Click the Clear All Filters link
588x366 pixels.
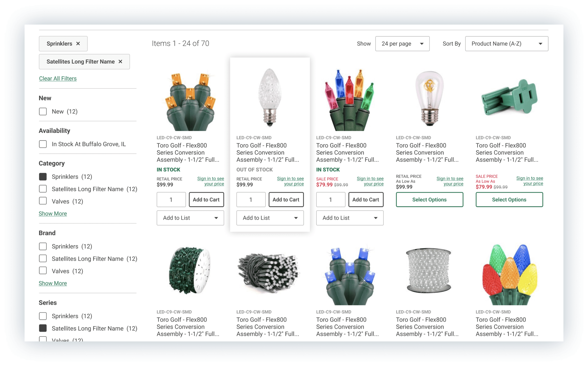(x=58, y=78)
